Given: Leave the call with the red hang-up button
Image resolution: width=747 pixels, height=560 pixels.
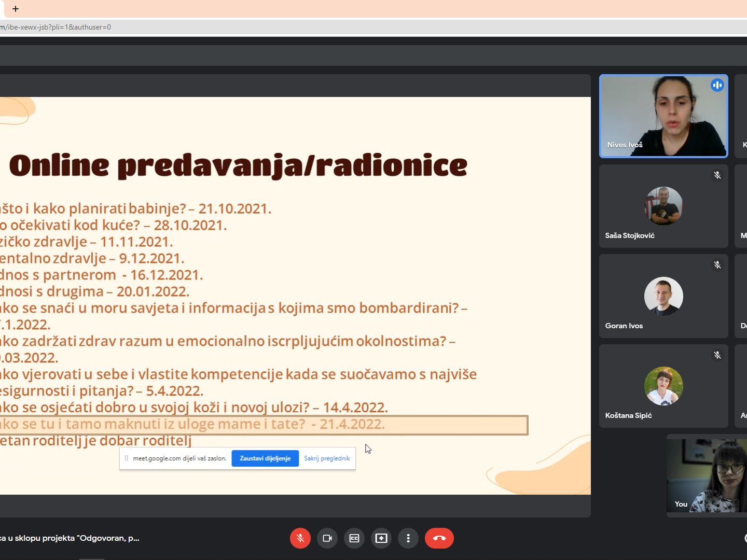Looking at the screenshot, I should pos(439,538).
